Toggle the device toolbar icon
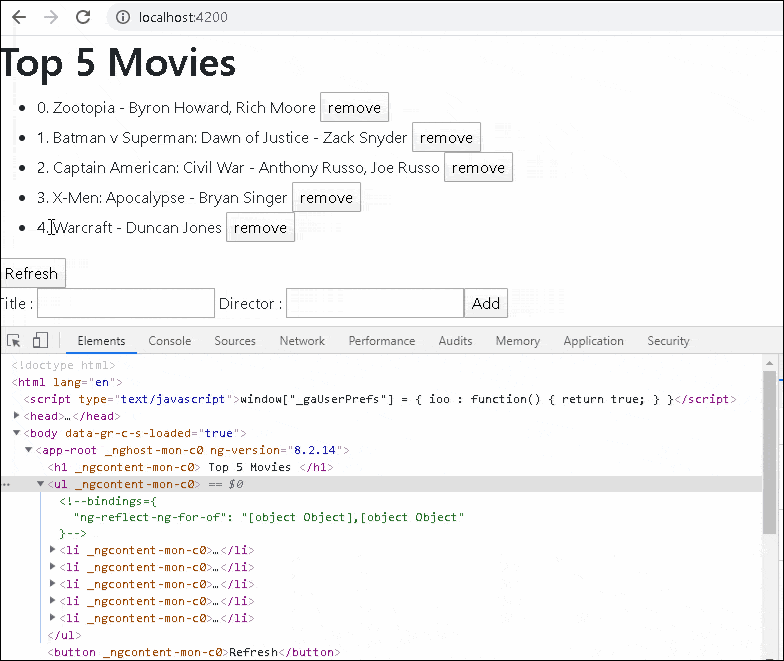The image size is (784, 661). click(x=41, y=341)
